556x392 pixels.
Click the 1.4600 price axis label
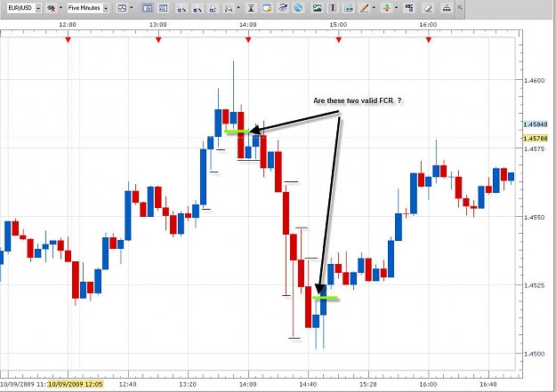(535, 81)
